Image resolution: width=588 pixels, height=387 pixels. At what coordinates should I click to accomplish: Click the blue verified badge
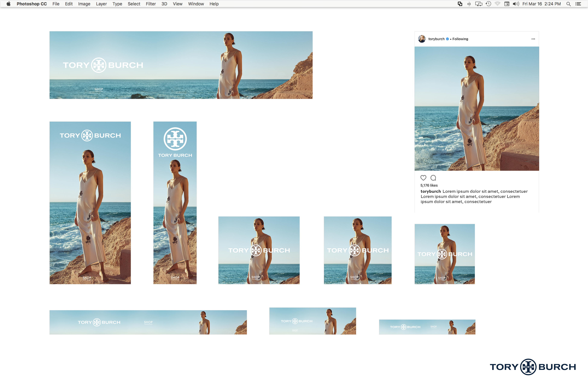point(447,39)
